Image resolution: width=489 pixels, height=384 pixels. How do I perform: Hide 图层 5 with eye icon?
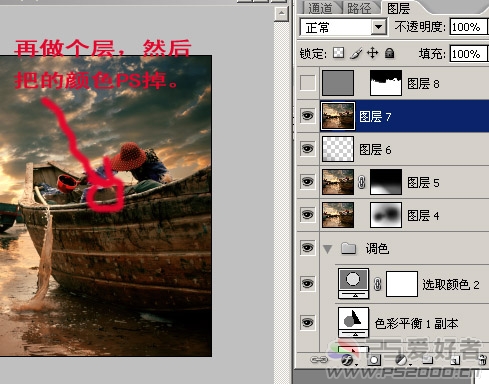tap(307, 182)
